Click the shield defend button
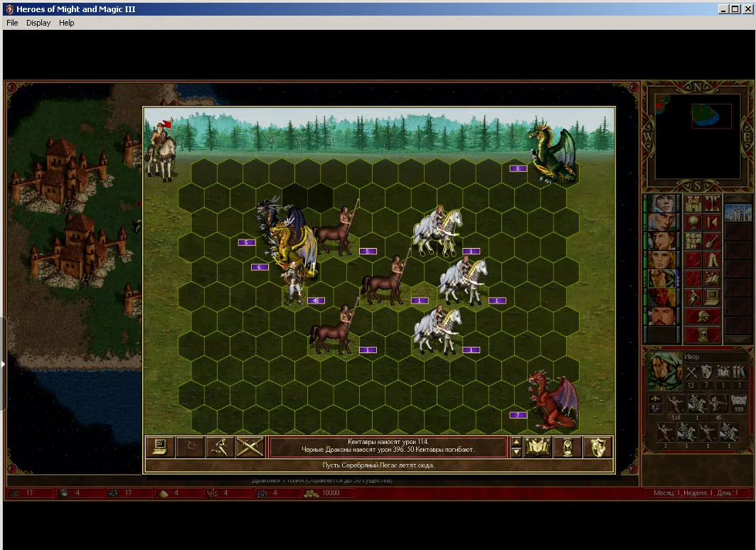 click(x=597, y=447)
